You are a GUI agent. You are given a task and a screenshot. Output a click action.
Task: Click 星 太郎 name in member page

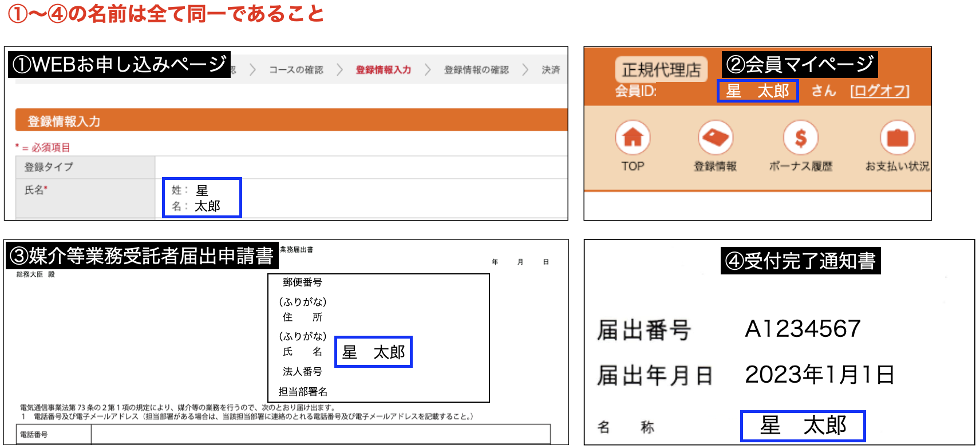coord(757,91)
